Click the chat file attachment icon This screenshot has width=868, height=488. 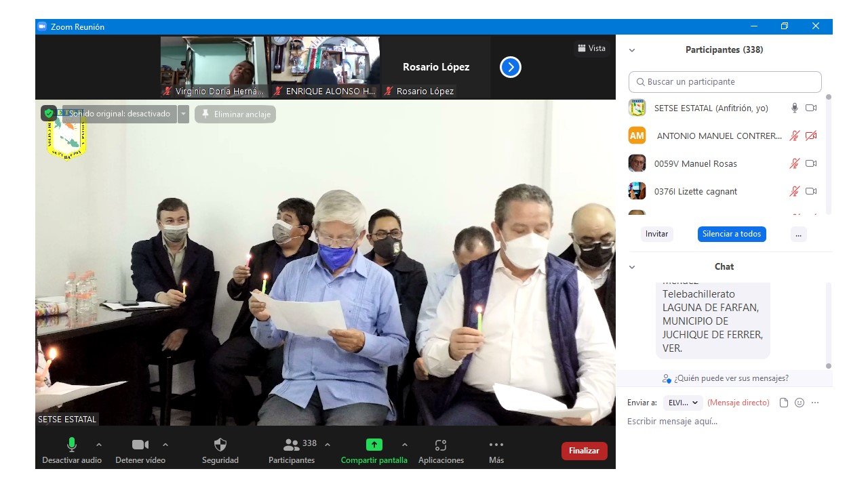click(x=784, y=403)
